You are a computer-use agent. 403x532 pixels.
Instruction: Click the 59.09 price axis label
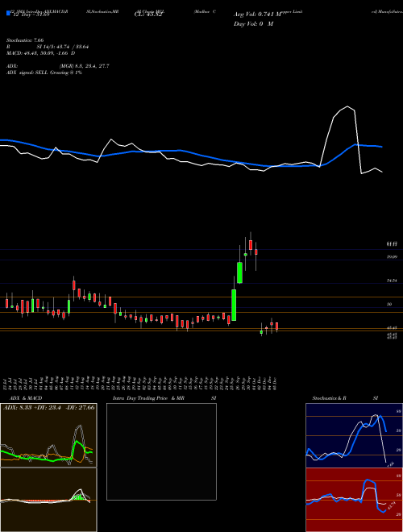tap(393, 257)
